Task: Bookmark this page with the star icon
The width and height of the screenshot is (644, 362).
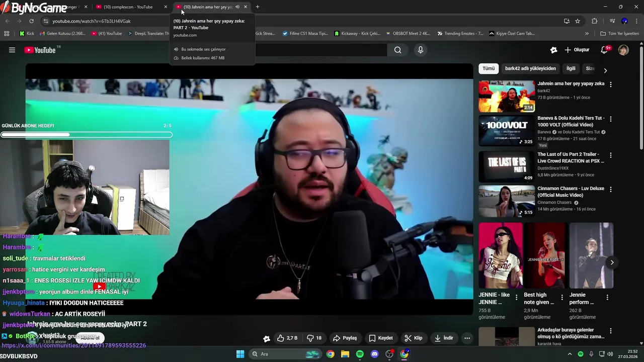Action: [x=578, y=21]
